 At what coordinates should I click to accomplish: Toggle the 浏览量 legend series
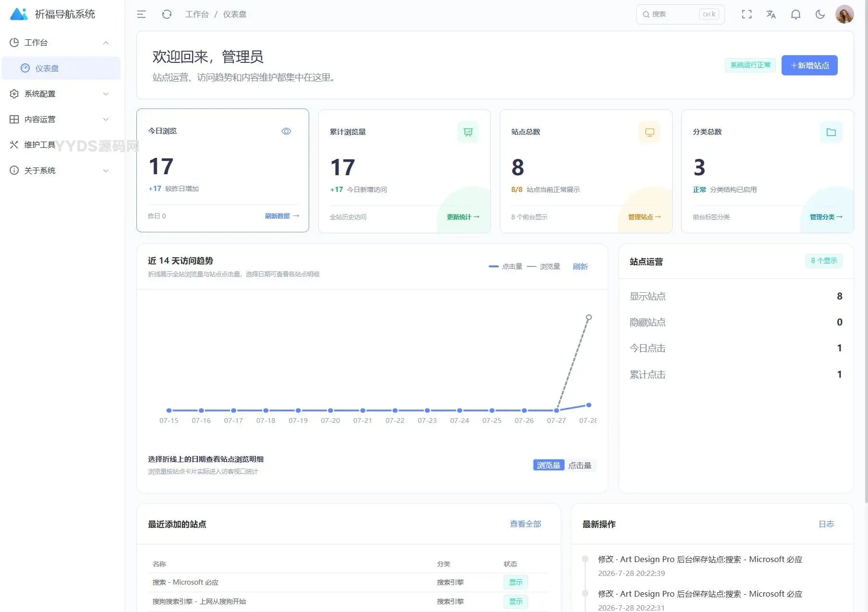point(543,266)
